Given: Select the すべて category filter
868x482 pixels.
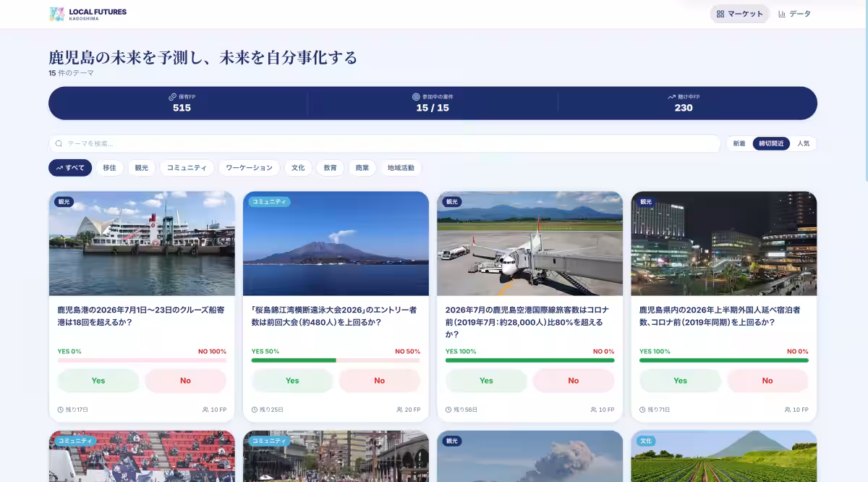Looking at the screenshot, I should click(x=70, y=168).
